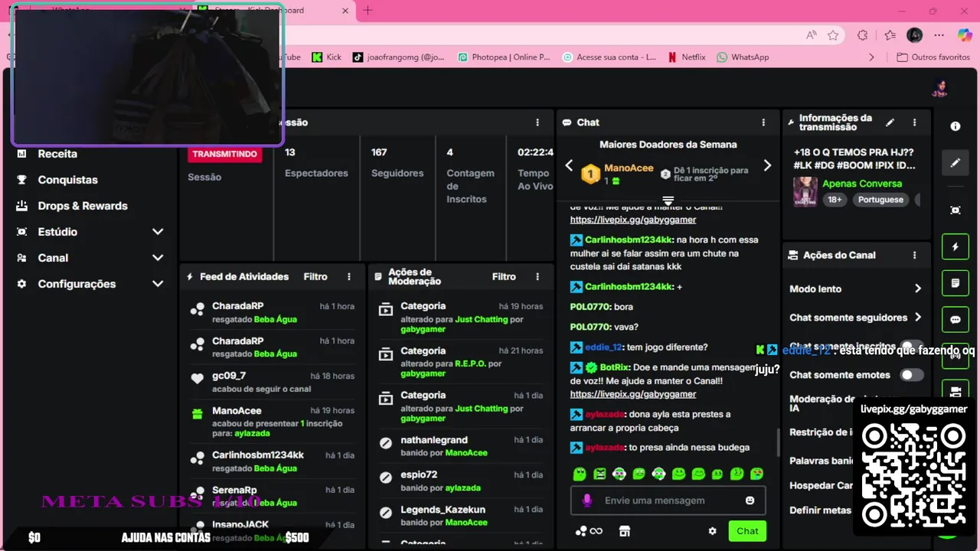The image size is (980, 551).
Task: Open the Receita sidebar item
Action: click(57, 154)
